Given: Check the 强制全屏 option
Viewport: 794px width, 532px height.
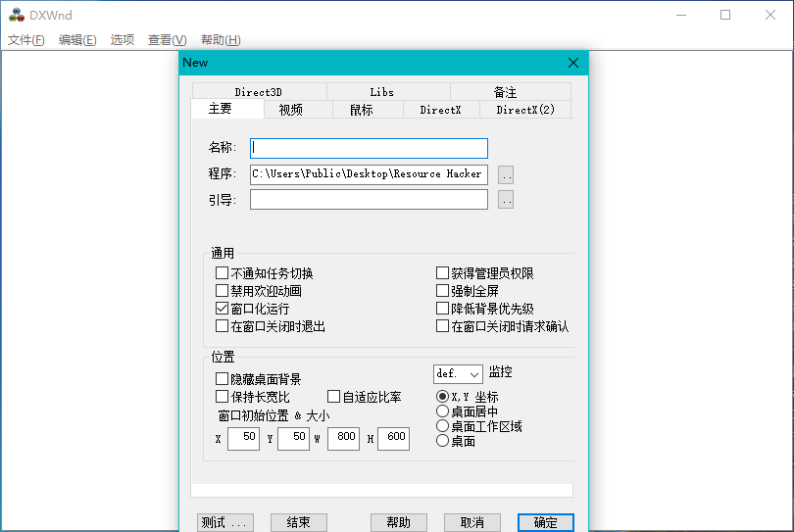Looking at the screenshot, I should tap(442, 291).
